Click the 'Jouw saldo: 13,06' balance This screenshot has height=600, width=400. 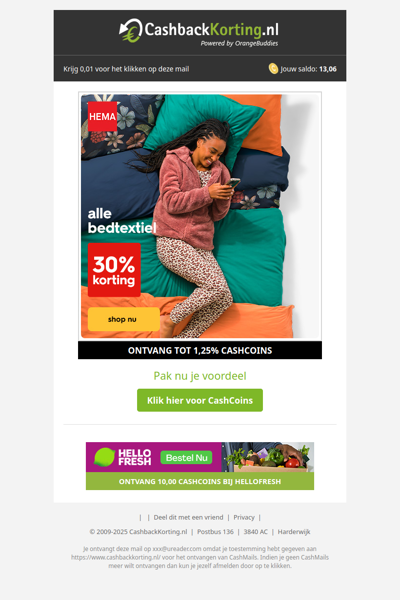309,69
